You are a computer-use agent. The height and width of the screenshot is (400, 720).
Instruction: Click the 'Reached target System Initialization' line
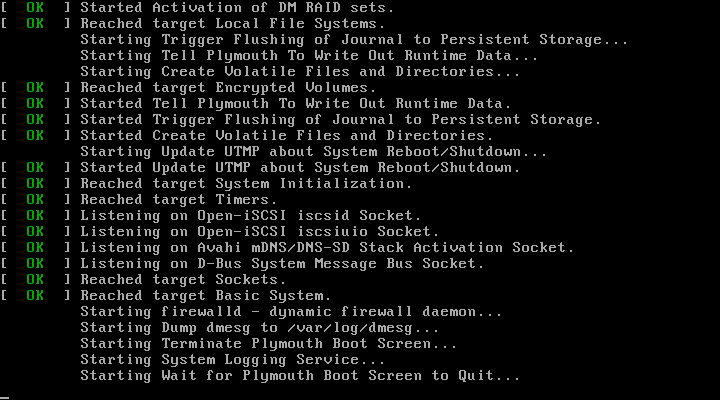tap(206, 184)
